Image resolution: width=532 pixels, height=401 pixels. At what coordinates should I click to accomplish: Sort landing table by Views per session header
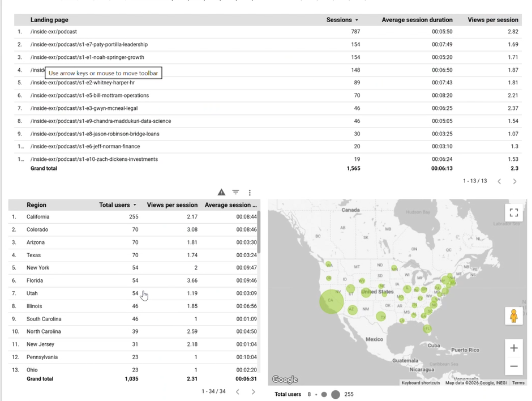pos(492,20)
